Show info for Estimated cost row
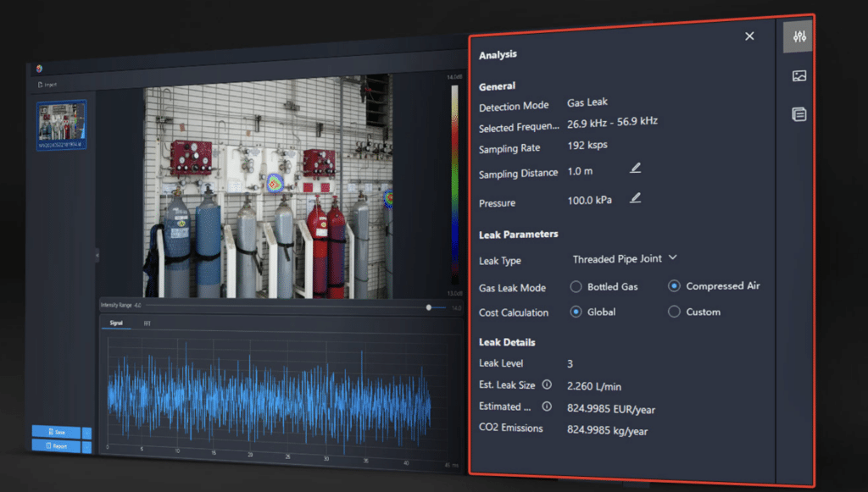Screen dimensions: 868x492 click(547, 406)
